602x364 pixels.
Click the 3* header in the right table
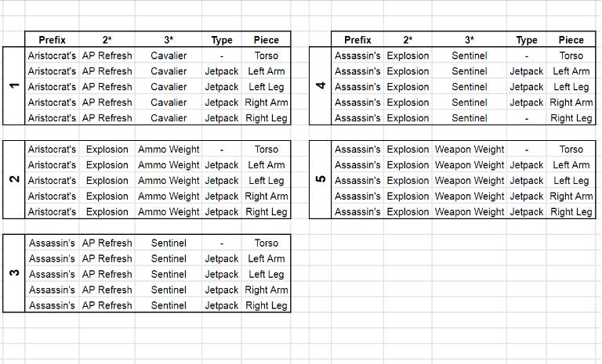(x=470, y=40)
